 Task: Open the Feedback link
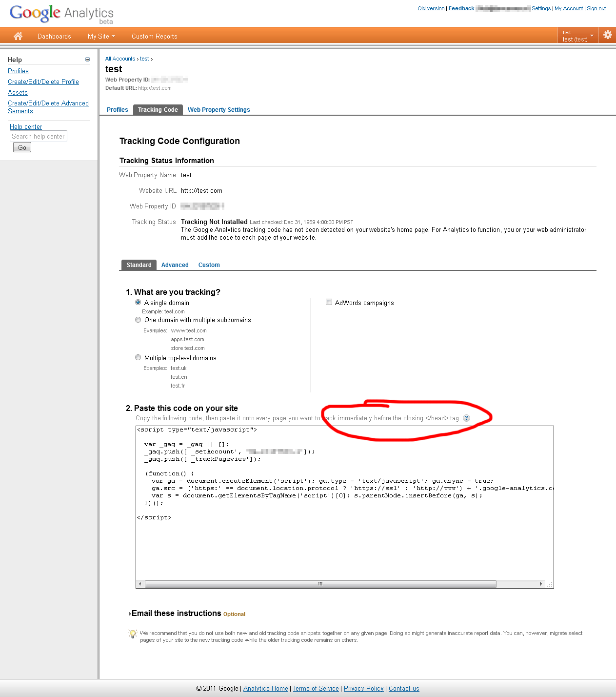[x=461, y=8]
